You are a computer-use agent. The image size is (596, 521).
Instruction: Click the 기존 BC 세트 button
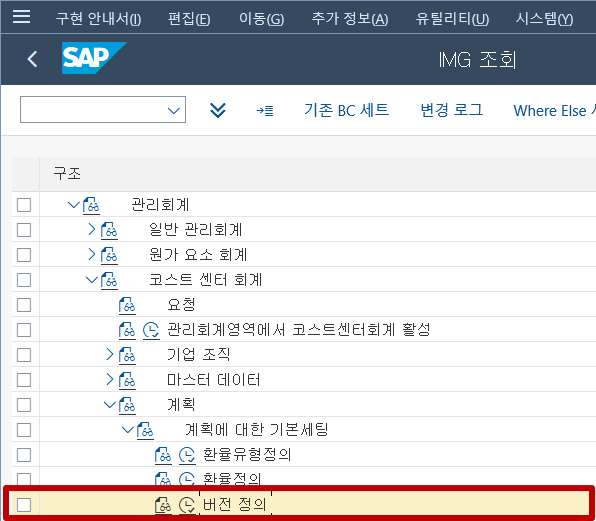(346, 111)
